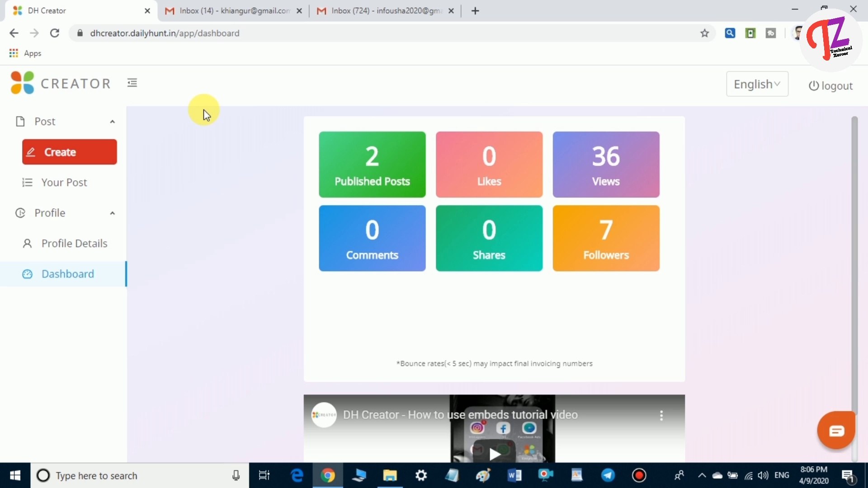Click the Published Posts green card
The height and width of the screenshot is (488, 868).
372,164
